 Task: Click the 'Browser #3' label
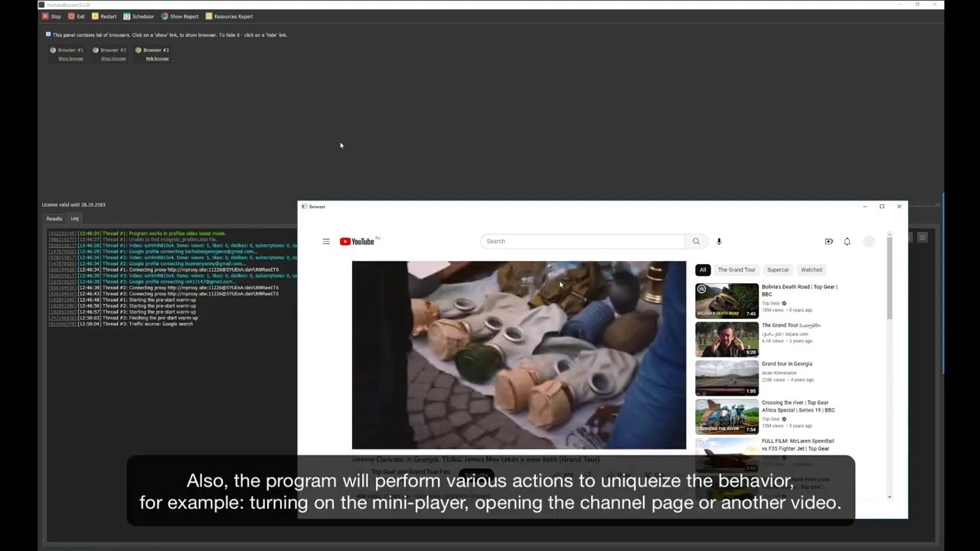click(156, 50)
